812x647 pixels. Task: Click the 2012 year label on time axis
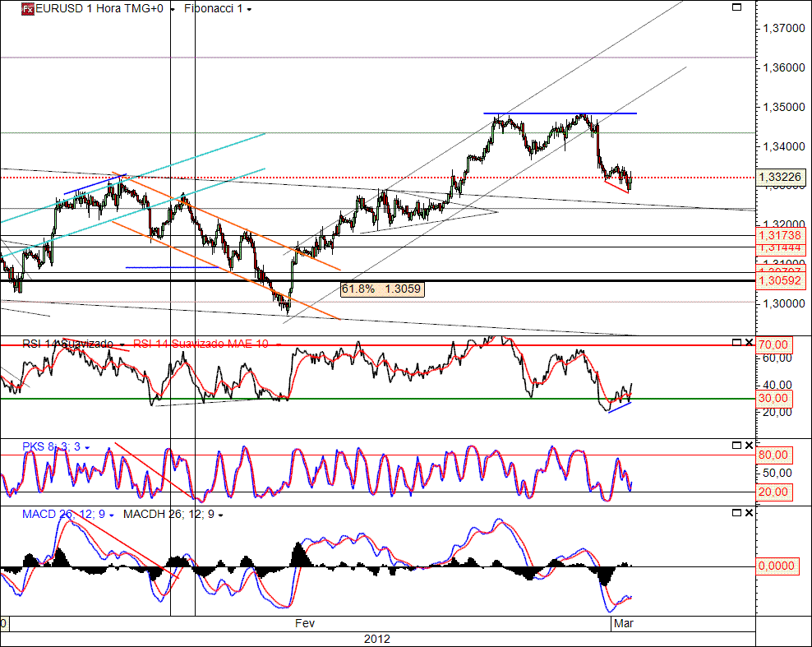point(377,640)
